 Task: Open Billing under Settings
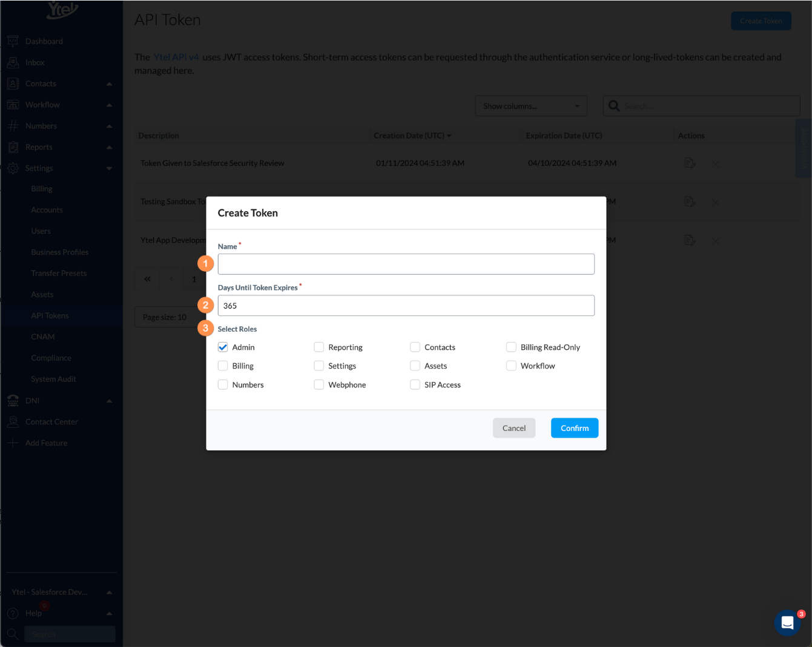[x=42, y=189]
